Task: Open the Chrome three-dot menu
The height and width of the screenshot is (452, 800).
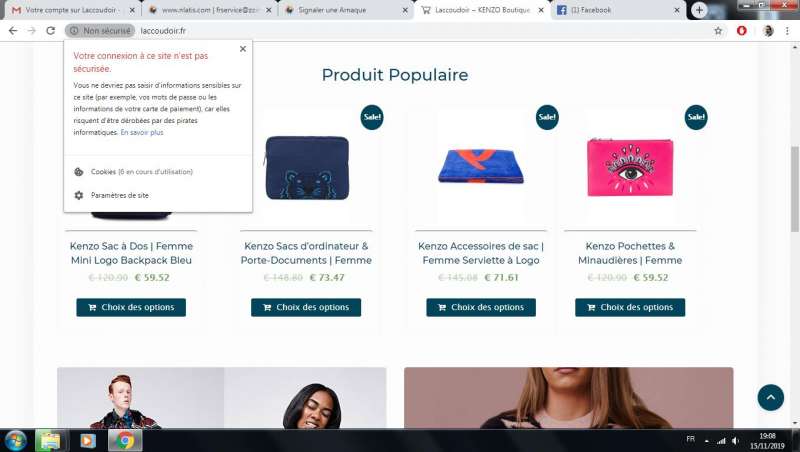Action: pyautogui.click(x=787, y=31)
